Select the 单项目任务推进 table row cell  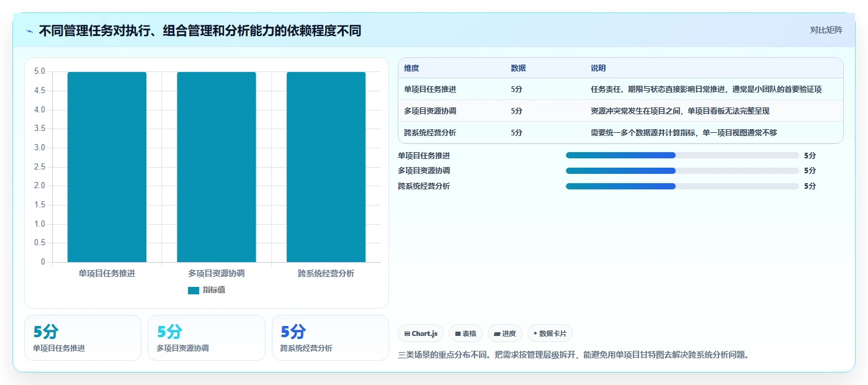pos(430,89)
